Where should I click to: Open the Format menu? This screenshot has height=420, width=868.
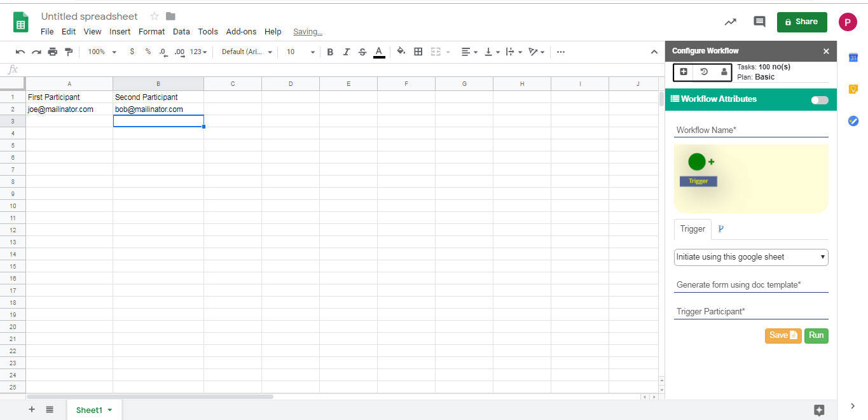pyautogui.click(x=151, y=31)
